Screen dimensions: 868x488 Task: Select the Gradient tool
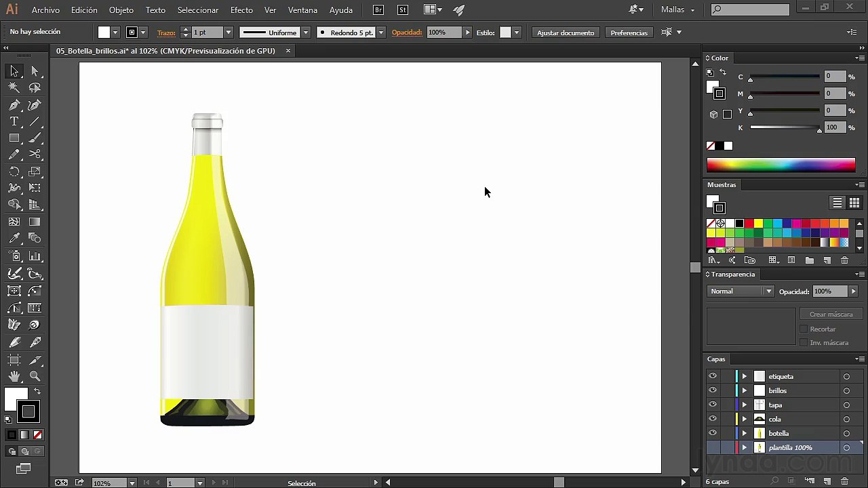35,222
